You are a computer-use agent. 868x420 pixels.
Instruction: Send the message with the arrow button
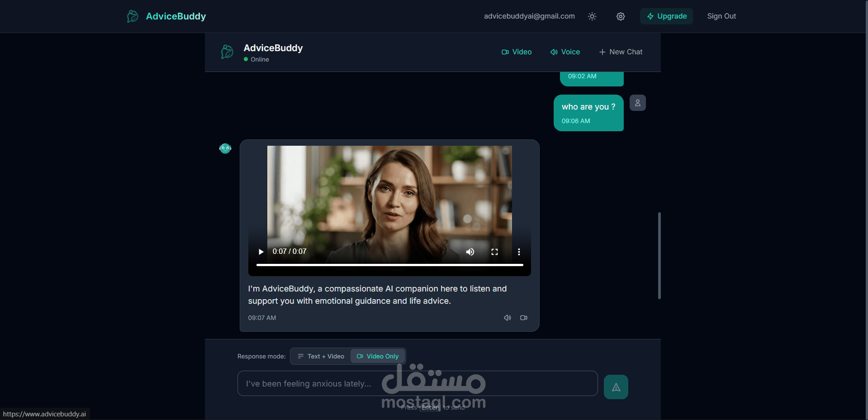(616, 387)
